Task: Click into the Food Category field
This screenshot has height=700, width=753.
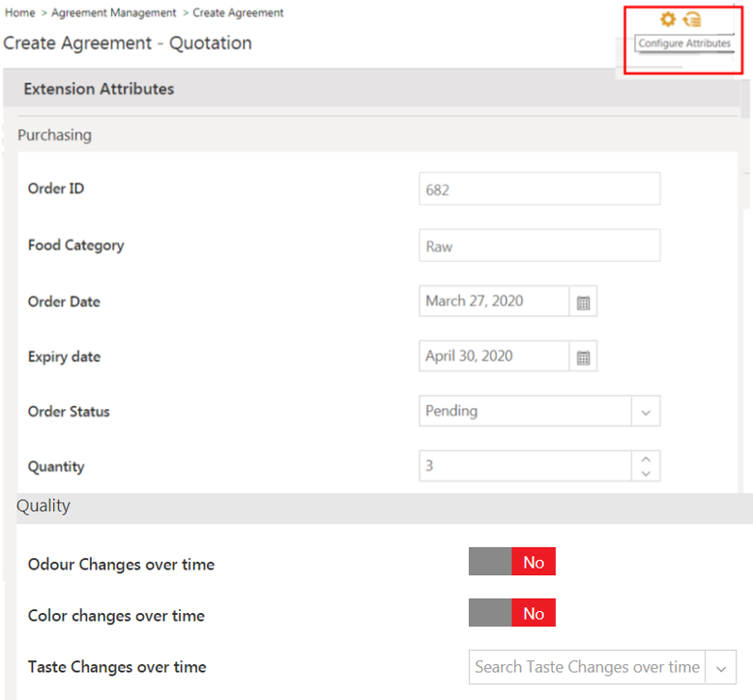Action: pos(538,247)
